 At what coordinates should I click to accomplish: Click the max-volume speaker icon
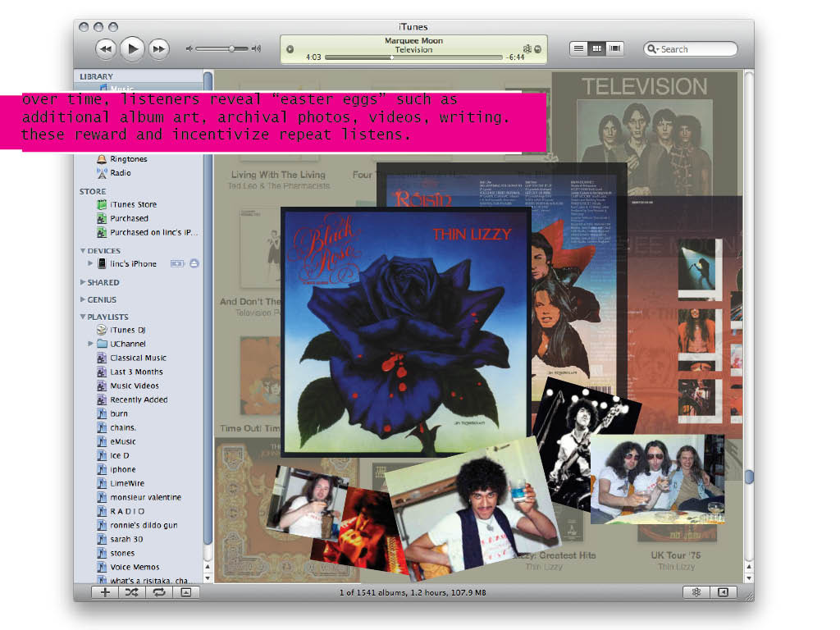[257, 48]
